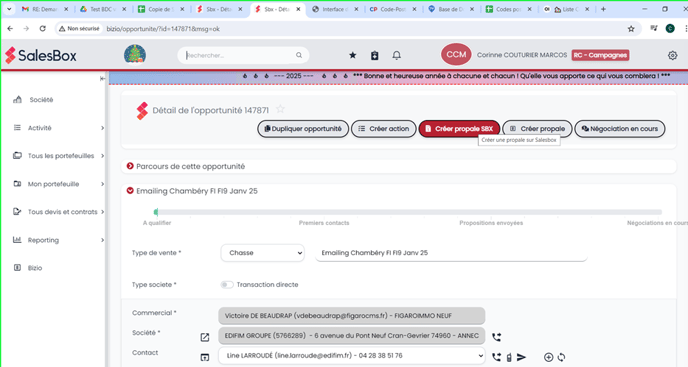Click the Christmas tree avatar image
688x367 pixels.
[x=135, y=55]
